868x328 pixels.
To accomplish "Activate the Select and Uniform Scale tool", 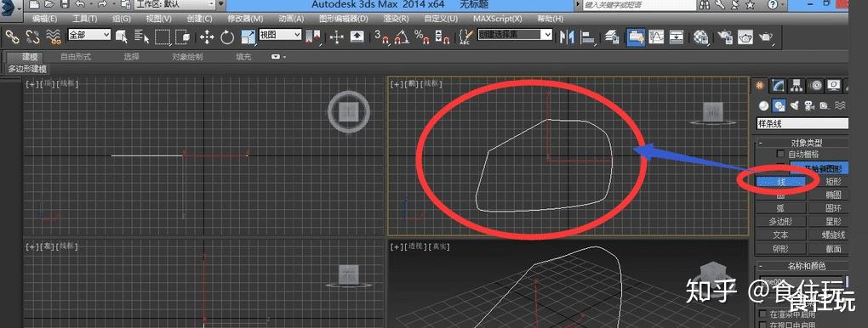I will (248, 37).
